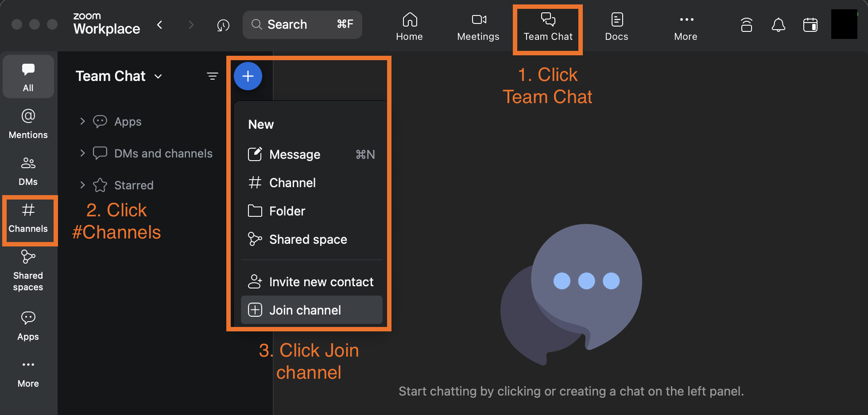Screen dimensions: 868x415
Task: Open the More menu in the top bar
Action: click(685, 26)
